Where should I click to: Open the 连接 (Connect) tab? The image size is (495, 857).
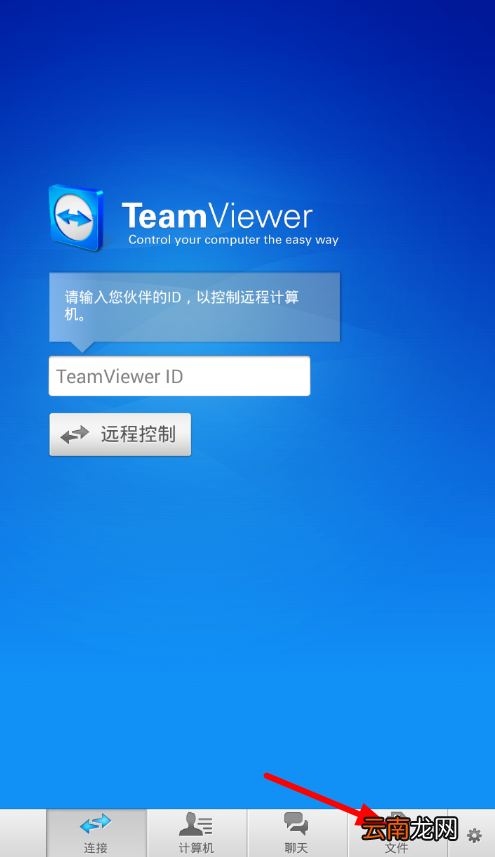(96, 833)
